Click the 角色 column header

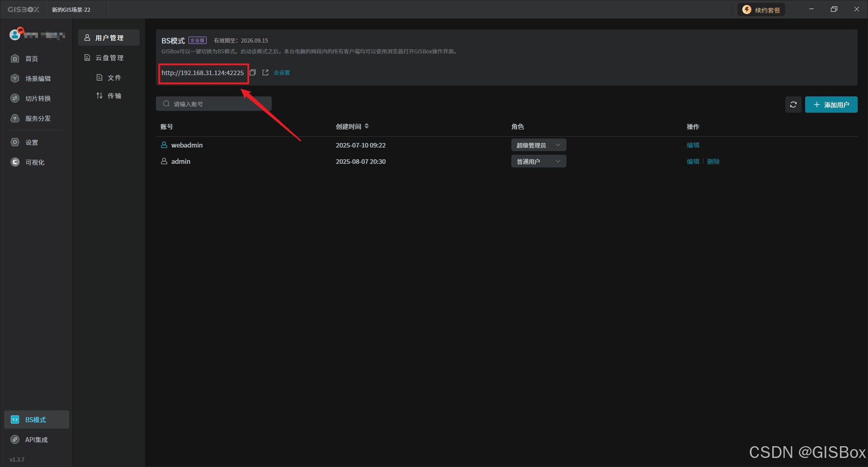tap(518, 127)
